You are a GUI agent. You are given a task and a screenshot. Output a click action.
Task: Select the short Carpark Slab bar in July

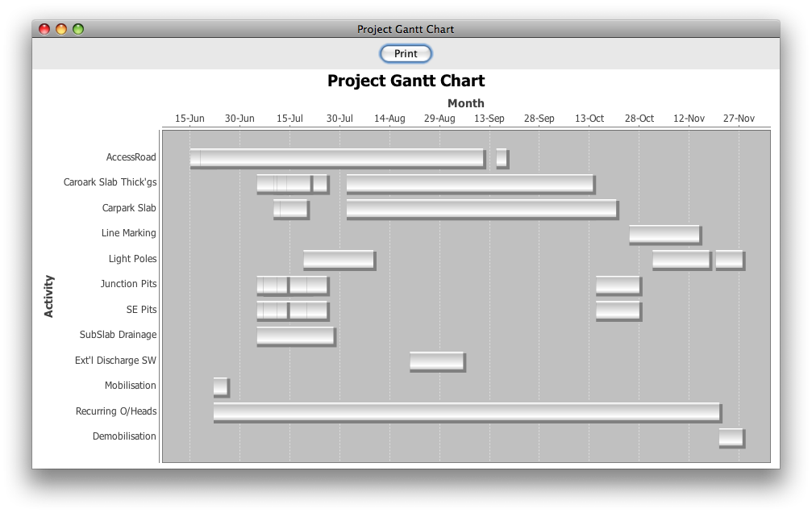[292, 210]
